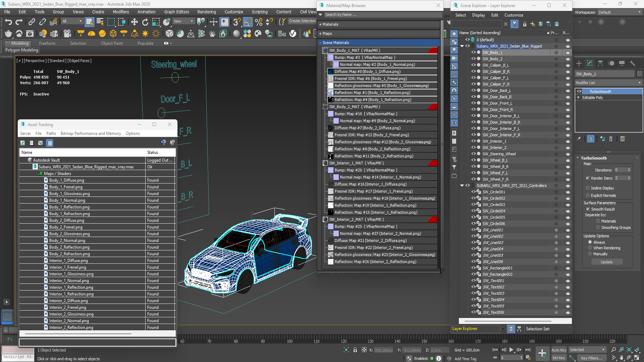
Task: Toggle the Render Iters checkbox
Action: (x=588, y=178)
